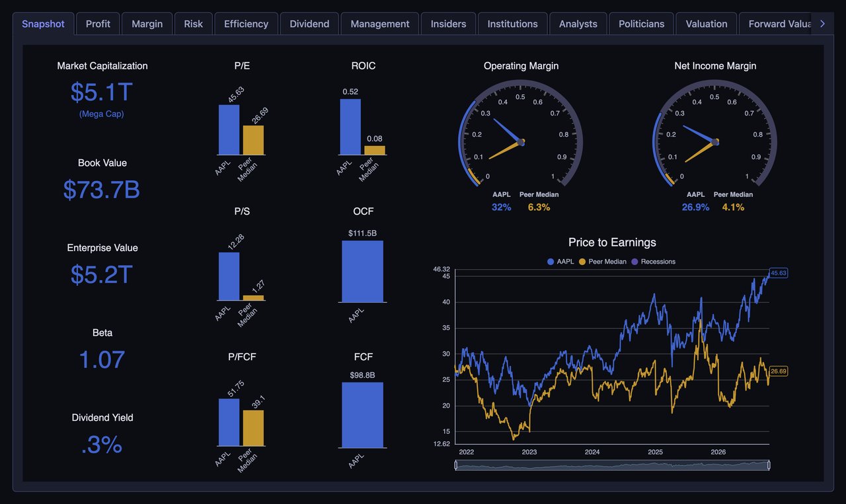Toggle Recessions shading in the chart legend

[x=653, y=262]
